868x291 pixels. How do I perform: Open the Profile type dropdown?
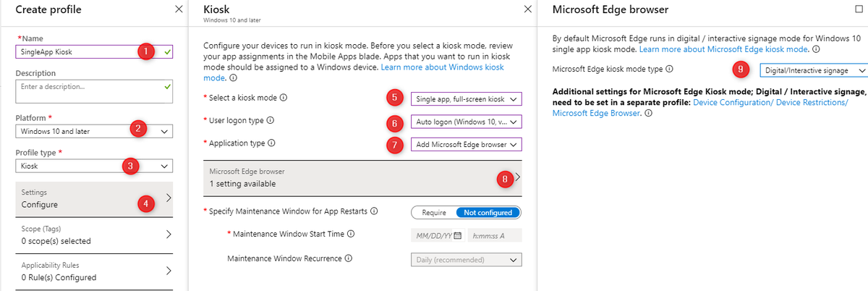[x=94, y=166]
